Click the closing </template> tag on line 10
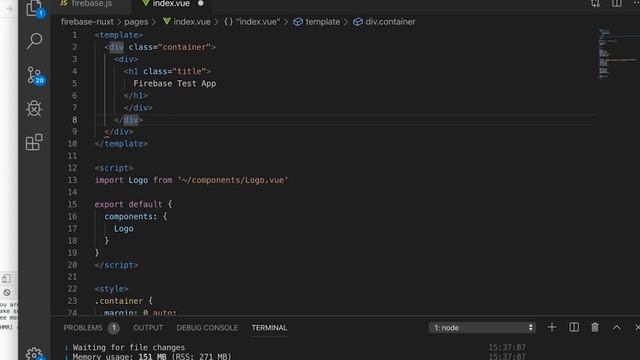The width and height of the screenshot is (640, 360). click(x=121, y=144)
